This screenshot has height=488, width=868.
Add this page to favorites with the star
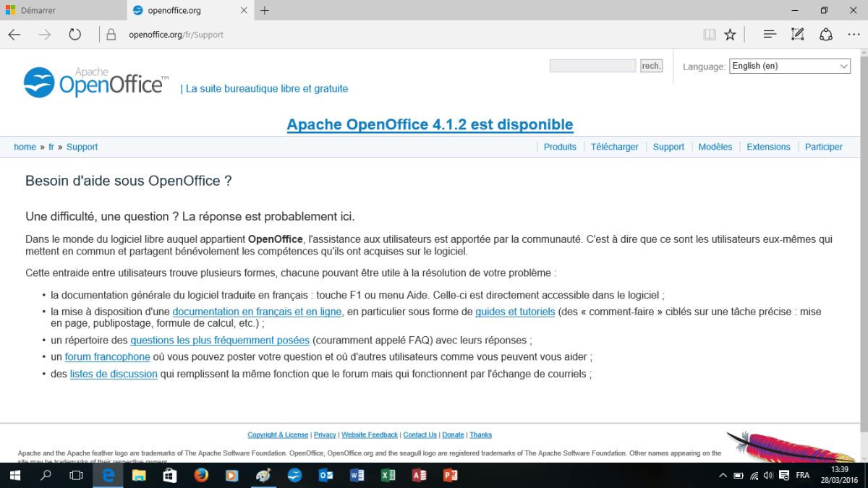tap(731, 35)
